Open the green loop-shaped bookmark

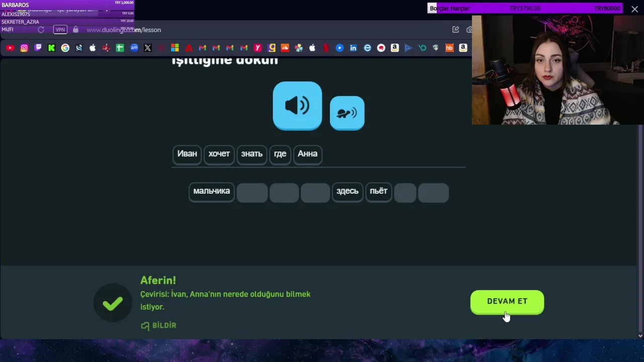(x=422, y=48)
